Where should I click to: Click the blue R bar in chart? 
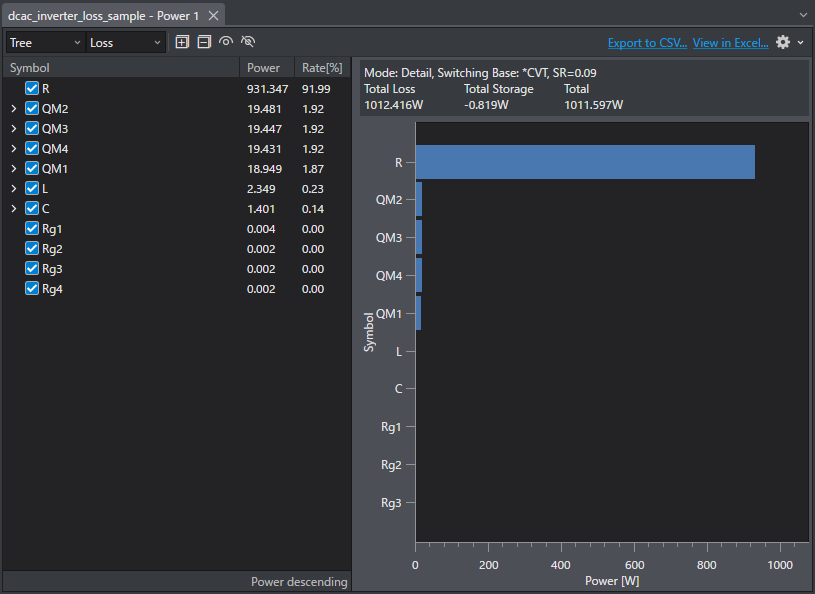tap(584, 162)
